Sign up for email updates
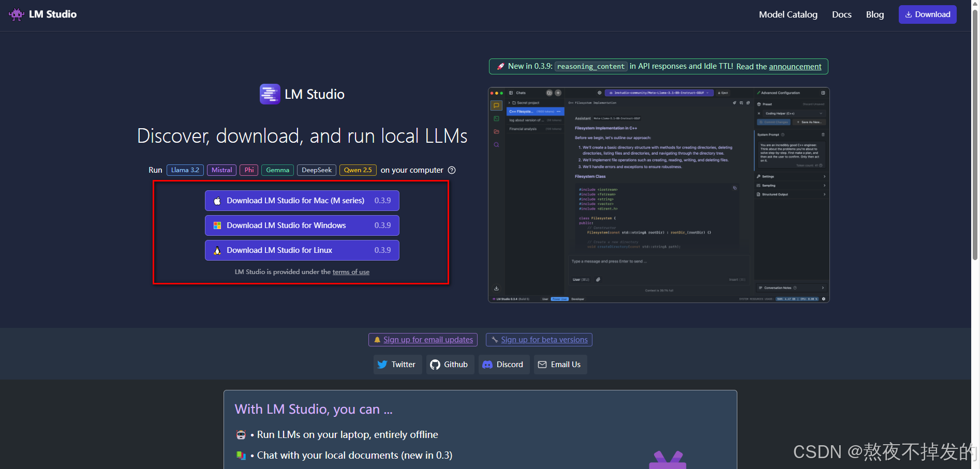This screenshot has height=469, width=980. pos(423,340)
